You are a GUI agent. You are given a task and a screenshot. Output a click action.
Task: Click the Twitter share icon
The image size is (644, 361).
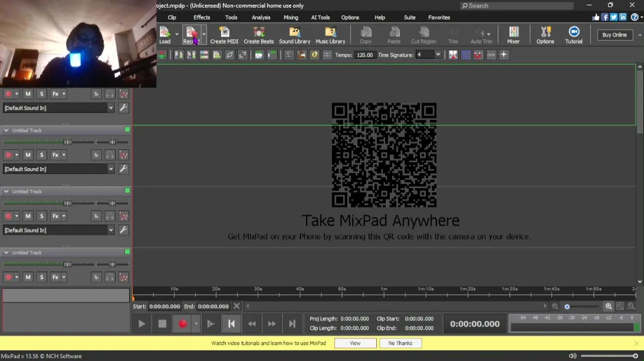pyautogui.click(x=614, y=17)
